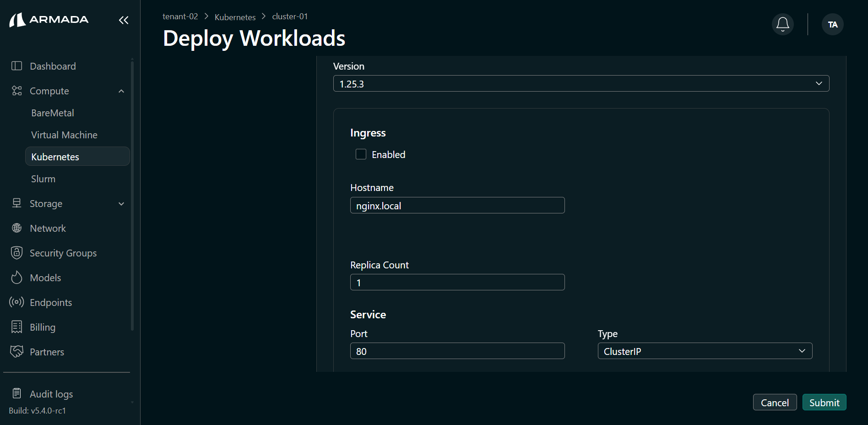Screen dimensions: 868x425
Task: Click the Audit logs clipboard icon
Action: [x=16, y=394]
